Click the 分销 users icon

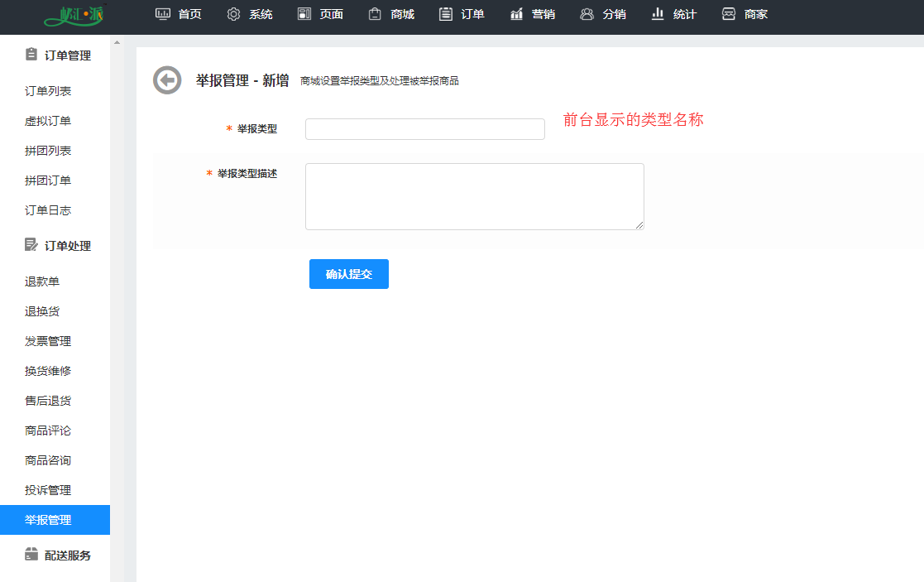[587, 14]
